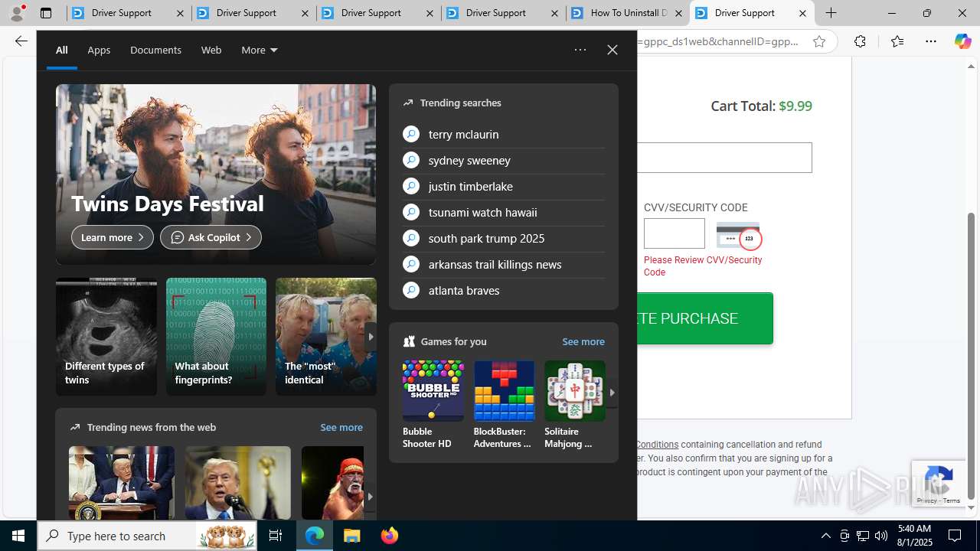Click the browser address bar
Screen dimensions: 980x551
tap(718, 41)
